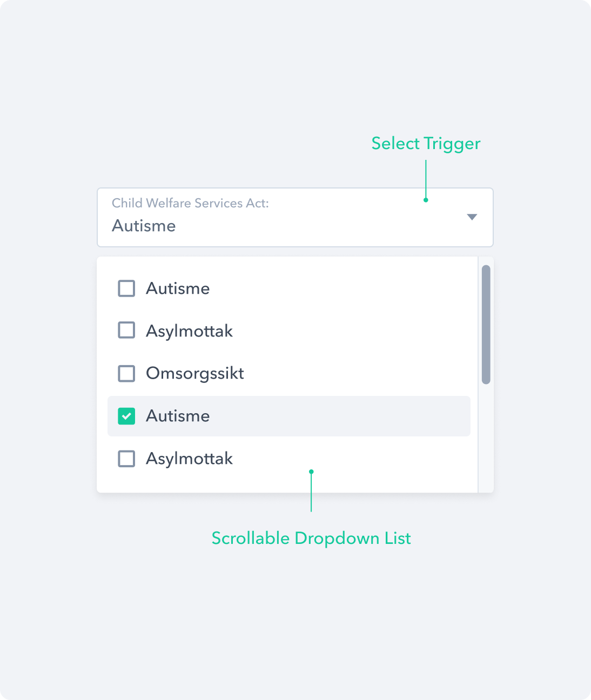This screenshot has width=591, height=700.
Task: Check the bottom Asylmottak checkbox
Action: click(x=126, y=459)
